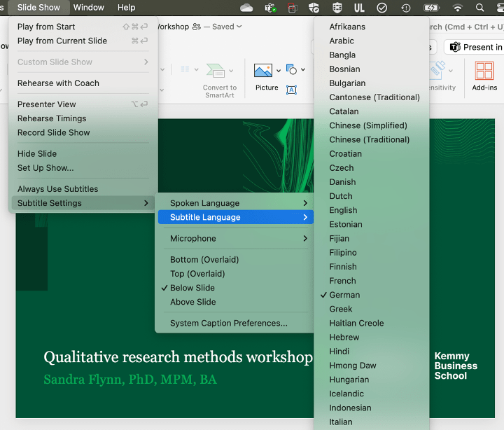Choose Below Slide subtitle position
This screenshot has width=504, height=430.
click(192, 288)
